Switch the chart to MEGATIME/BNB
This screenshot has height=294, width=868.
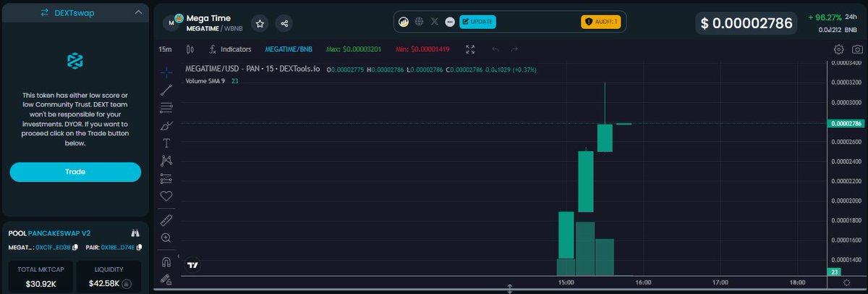(288, 49)
